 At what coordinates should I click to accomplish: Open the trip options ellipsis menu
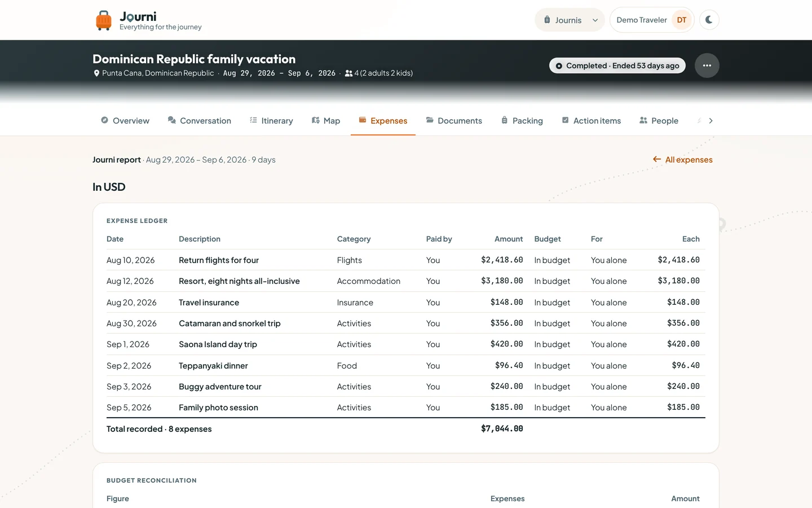click(x=707, y=65)
